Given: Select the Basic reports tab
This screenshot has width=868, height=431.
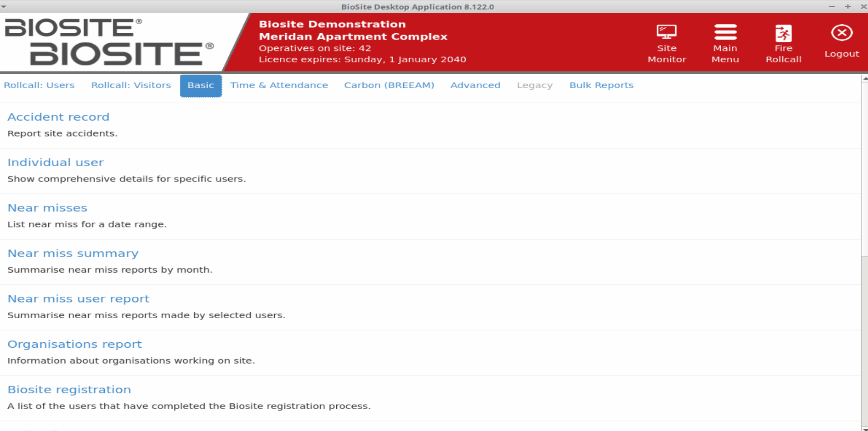Looking at the screenshot, I should [201, 86].
